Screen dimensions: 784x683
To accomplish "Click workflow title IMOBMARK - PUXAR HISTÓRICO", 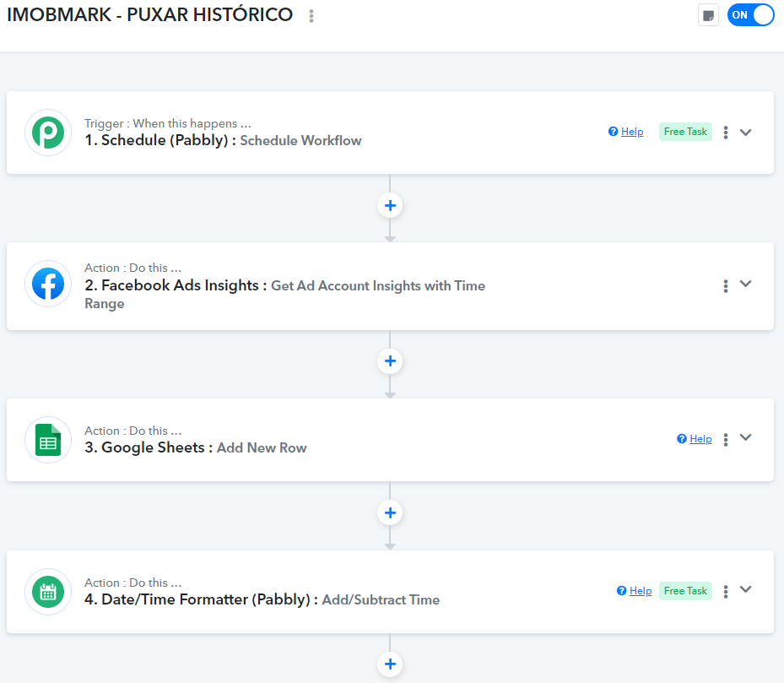I will (150, 15).
